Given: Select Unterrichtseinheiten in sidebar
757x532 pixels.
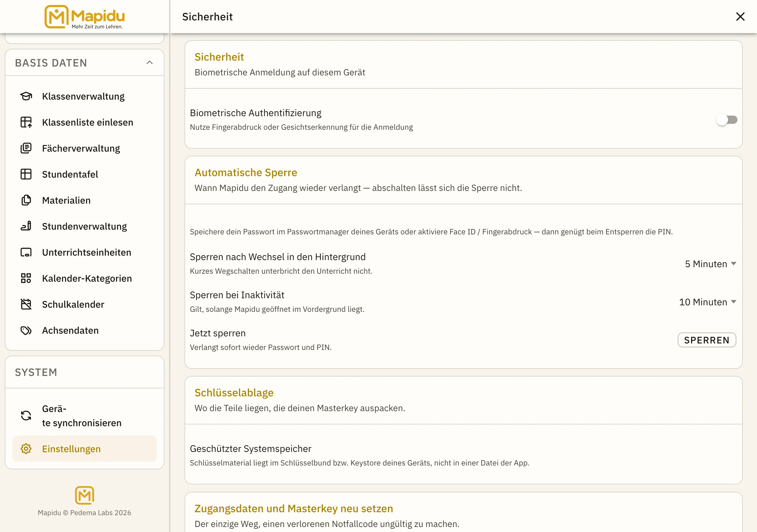Looking at the screenshot, I should tap(84, 252).
